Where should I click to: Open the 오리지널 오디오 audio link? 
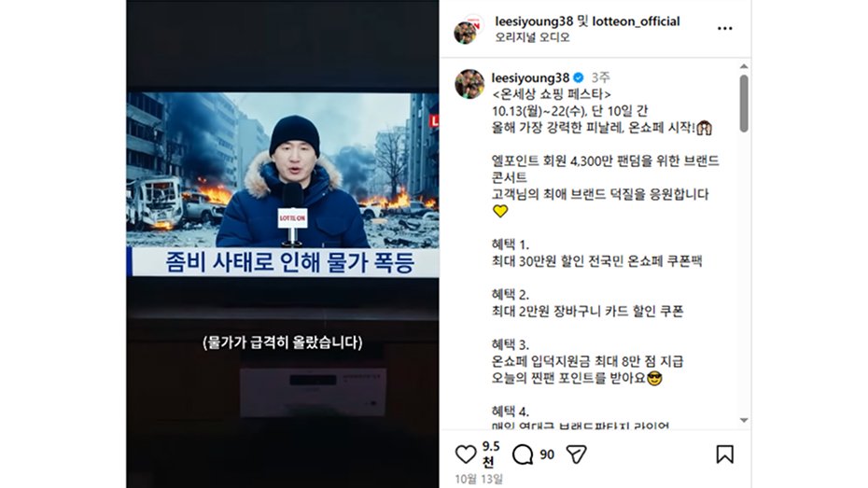[x=532, y=37]
